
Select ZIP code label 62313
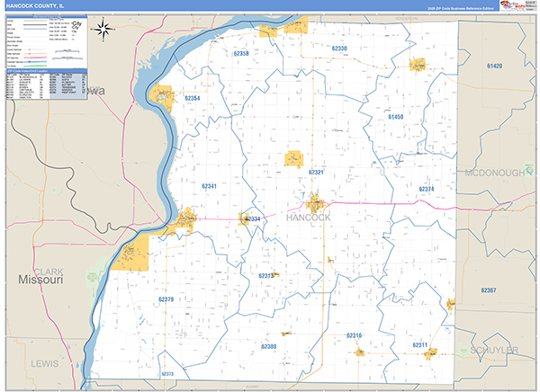[265, 276]
